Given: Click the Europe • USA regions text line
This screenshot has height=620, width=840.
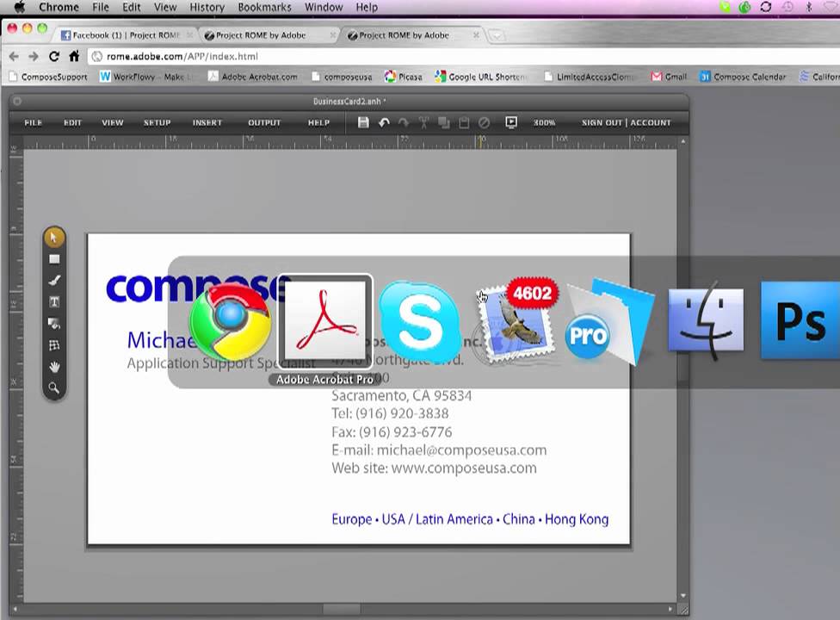Looking at the screenshot, I should coord(470,519).
